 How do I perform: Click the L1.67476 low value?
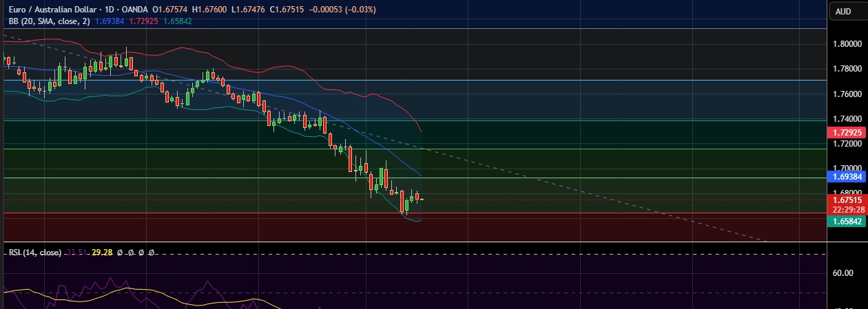pos(250,10)
